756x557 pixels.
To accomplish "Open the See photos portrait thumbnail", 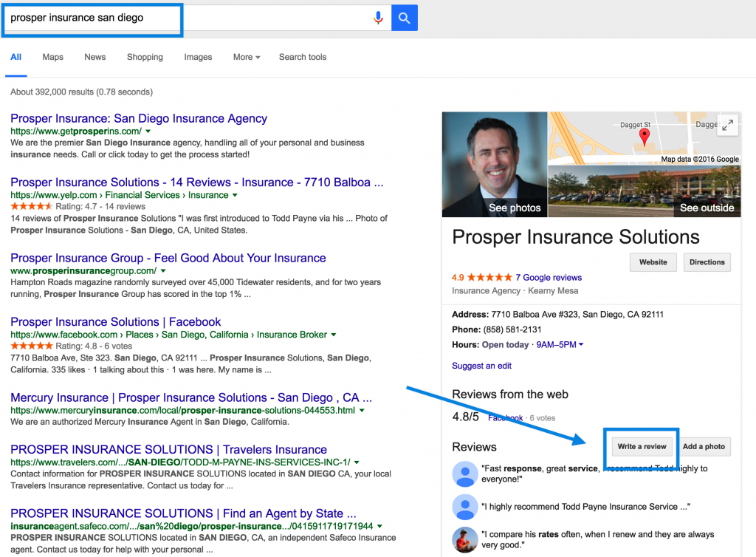I will tap(495, 165).
